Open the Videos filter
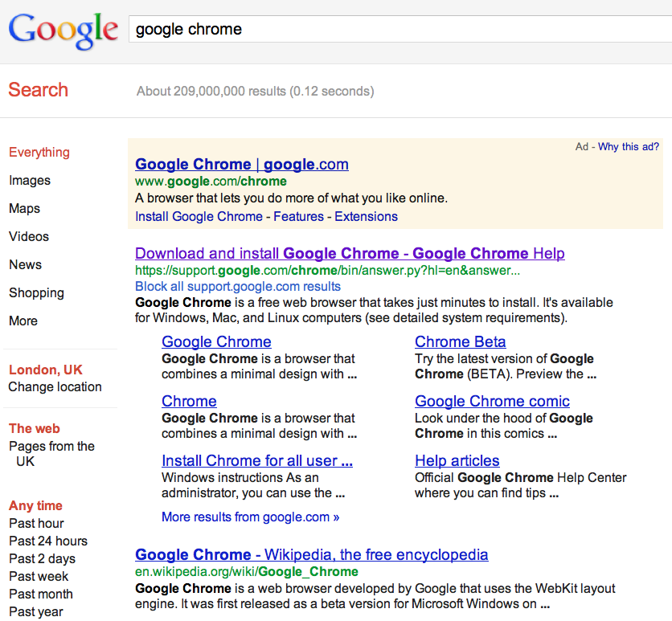Screen dimensions: 672x621 click(29, 236)
